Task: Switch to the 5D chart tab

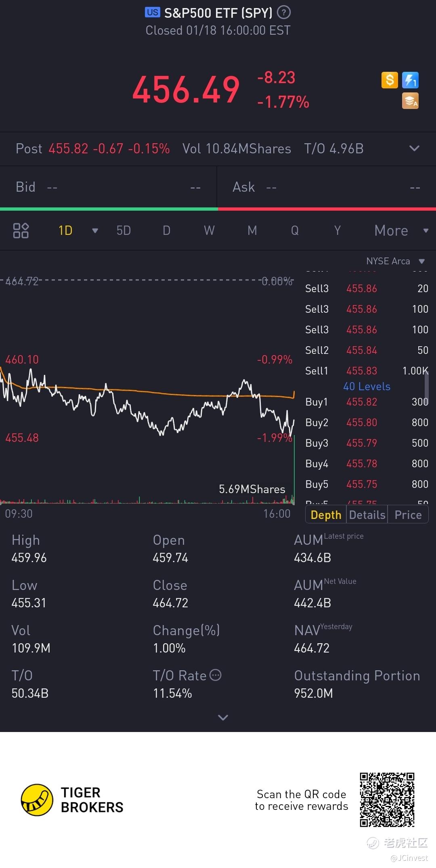Action: click(124, 230)
